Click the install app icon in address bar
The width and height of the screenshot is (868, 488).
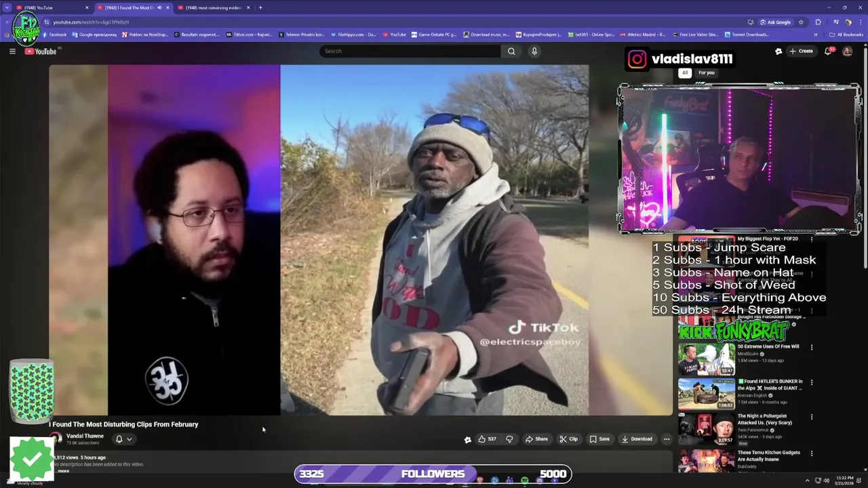pos(751,22)
